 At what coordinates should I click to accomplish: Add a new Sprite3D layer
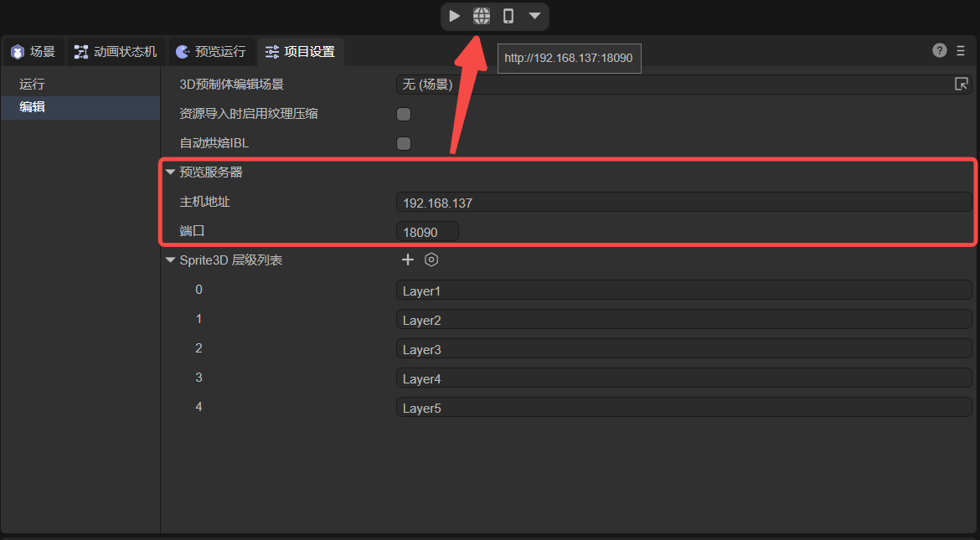pyautogui.click(x=408, y=260)
